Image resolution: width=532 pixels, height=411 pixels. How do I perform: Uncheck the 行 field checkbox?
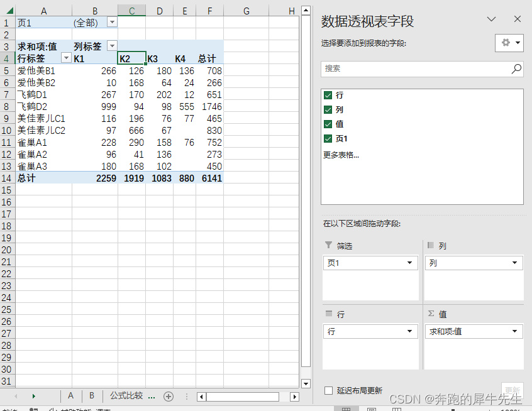[328, 96]
